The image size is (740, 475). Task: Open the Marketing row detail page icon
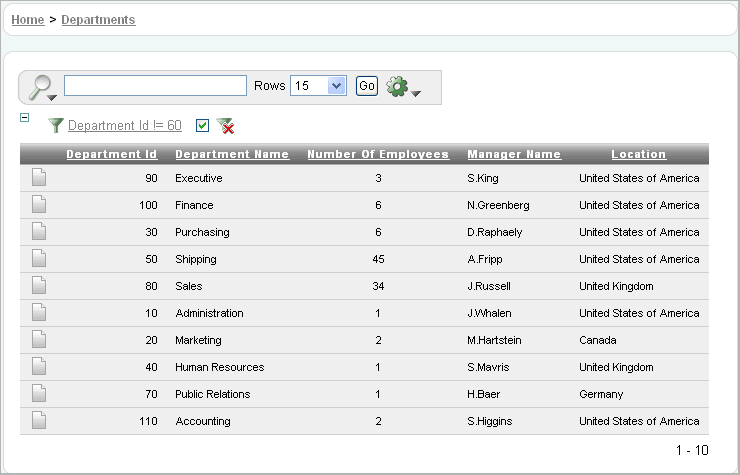pyautogui.click(x=39, y=340)
